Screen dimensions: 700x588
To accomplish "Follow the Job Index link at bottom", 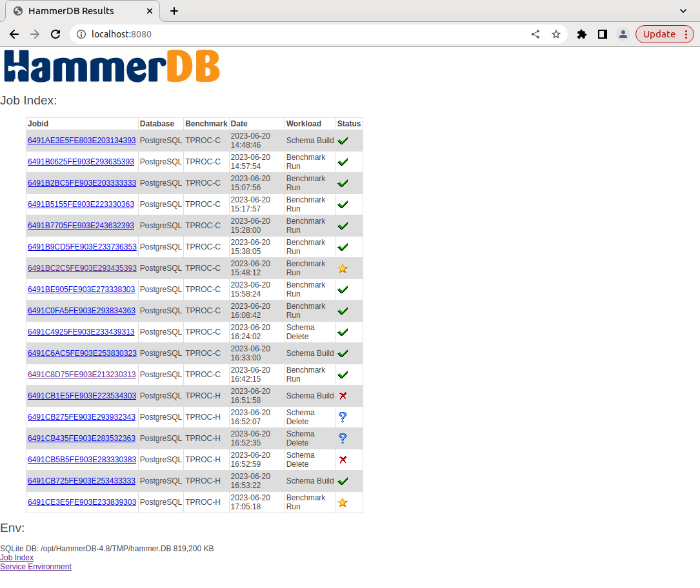I will [x=17, y=558].
